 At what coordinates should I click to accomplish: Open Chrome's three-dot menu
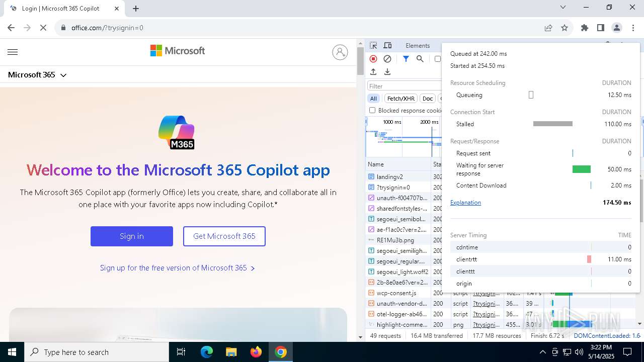pyautogui.click(x=632, y=28)
